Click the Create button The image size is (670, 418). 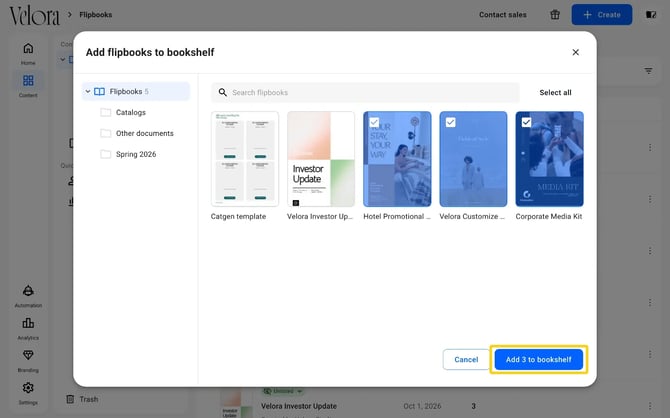tap(602, 15)
